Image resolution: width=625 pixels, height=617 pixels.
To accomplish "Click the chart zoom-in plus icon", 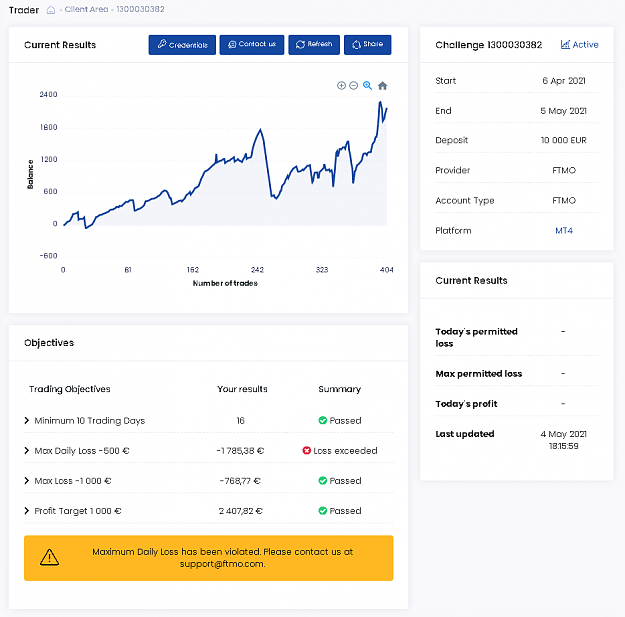I will 341,85.
